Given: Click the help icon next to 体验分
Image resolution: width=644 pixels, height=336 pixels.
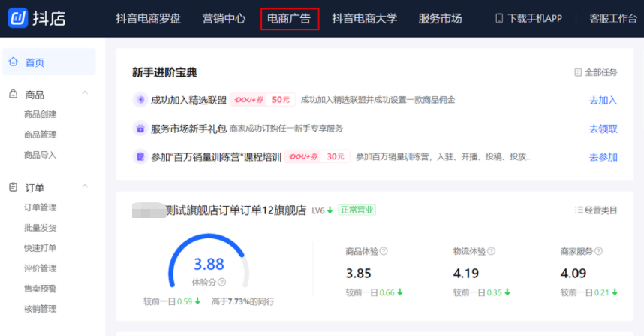Looking at the screenshot, I should [221, 282].
